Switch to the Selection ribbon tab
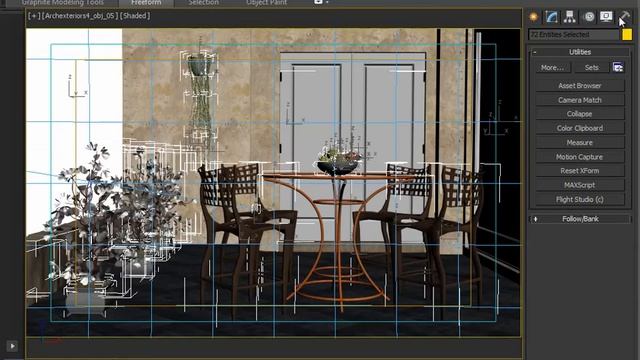 pyautogui.click(x=204, y=2)
